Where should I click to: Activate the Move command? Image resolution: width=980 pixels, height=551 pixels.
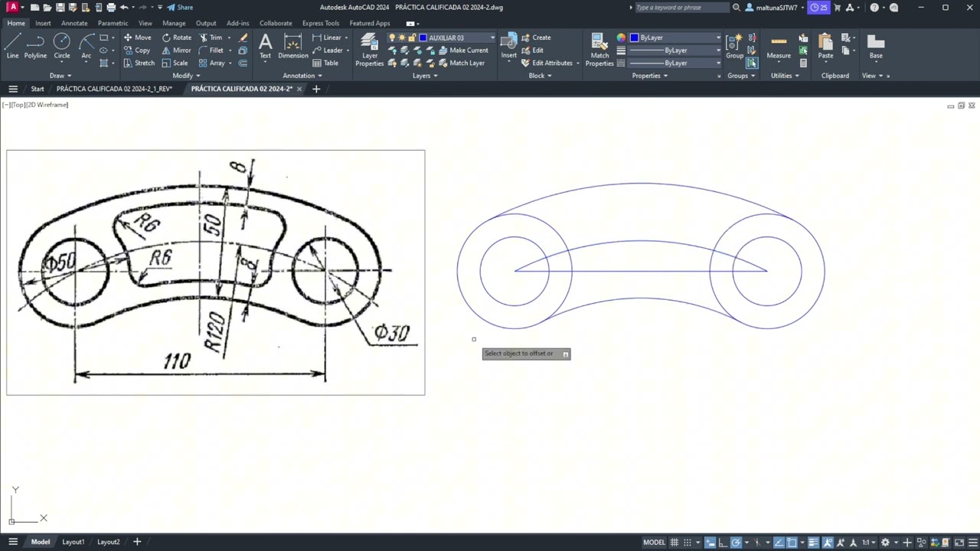[137, 37]
